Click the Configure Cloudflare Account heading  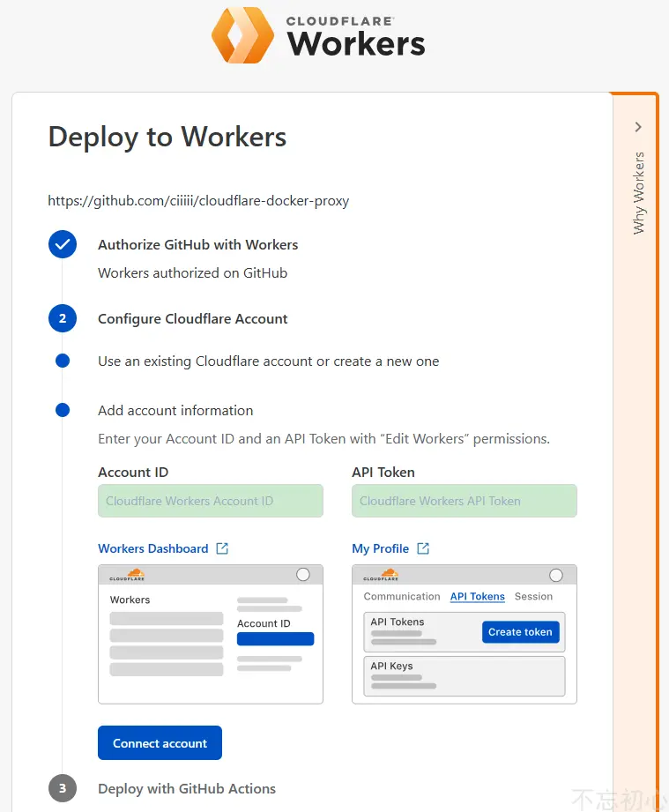point(193,318)
